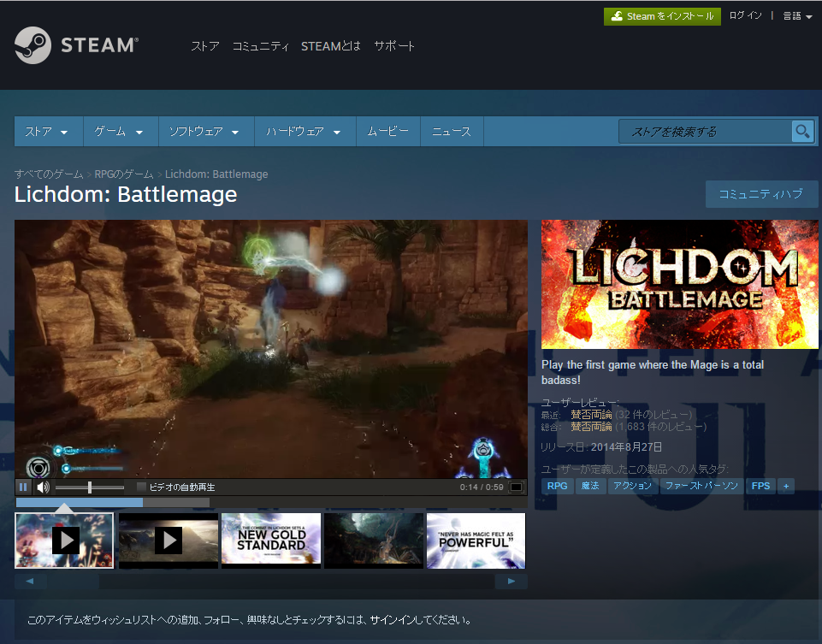Play the first trailer thumbnail
This screenshot has height=644, width=822.
pos(64,541)
